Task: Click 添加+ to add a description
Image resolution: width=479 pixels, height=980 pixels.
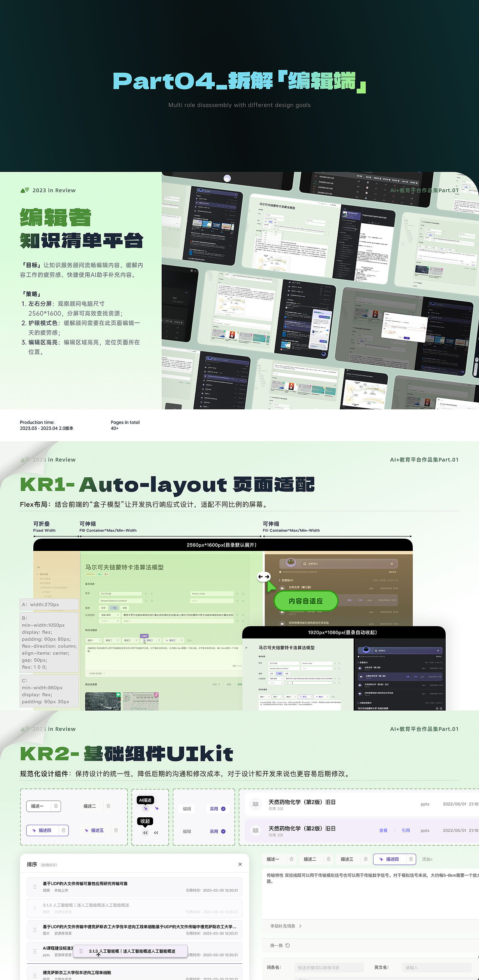Action: point(427,859)
